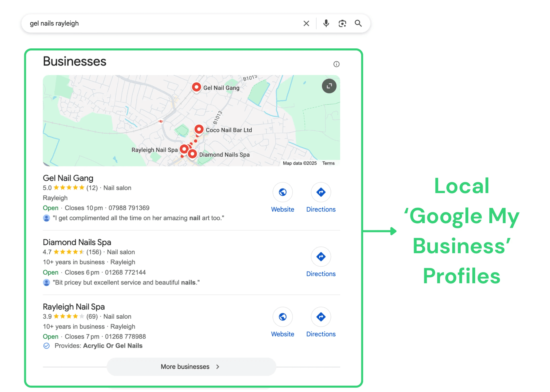This screenshot has width=550, height=392.
Task: Open Gel Nail Gang business listing title
Action: [68, 178]
